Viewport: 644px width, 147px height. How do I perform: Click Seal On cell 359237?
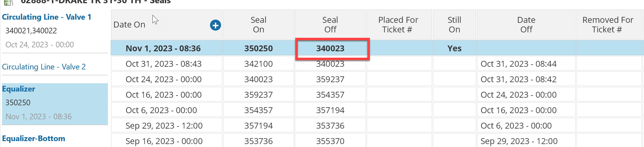point(258,95)
